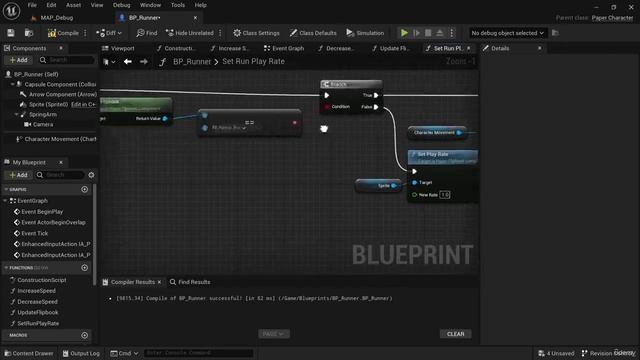The height and width of the screenshot is (360, 640).
Task: Click the Stop play button
Action: (428, 33)
